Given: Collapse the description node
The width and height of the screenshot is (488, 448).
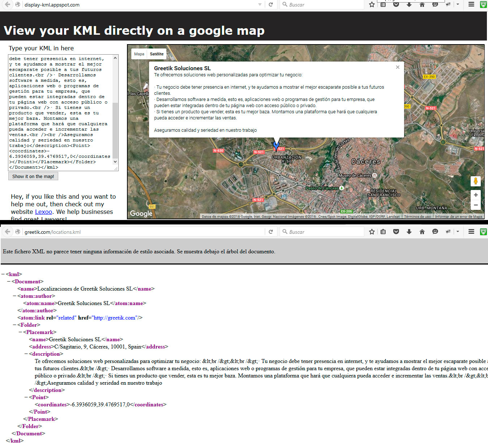Looking at the screenshot, I should click(x=26, y=354).
